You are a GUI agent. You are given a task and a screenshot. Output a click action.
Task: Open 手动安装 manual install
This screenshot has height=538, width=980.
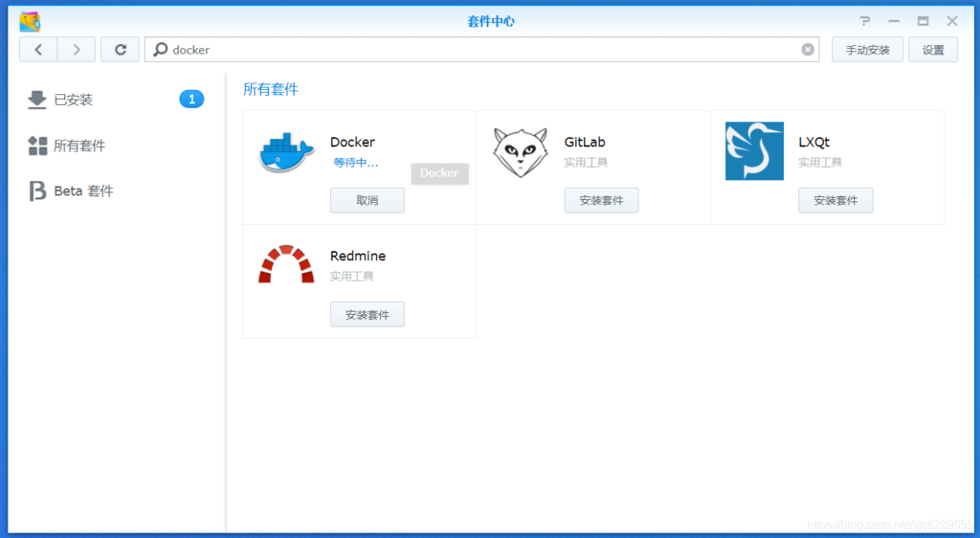click(x=867, y=50)
